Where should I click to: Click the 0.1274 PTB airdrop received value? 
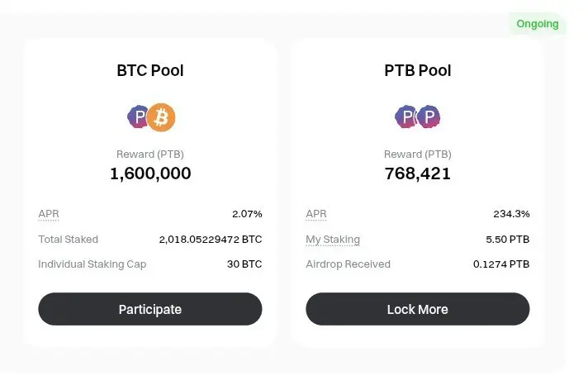point(501,264)
